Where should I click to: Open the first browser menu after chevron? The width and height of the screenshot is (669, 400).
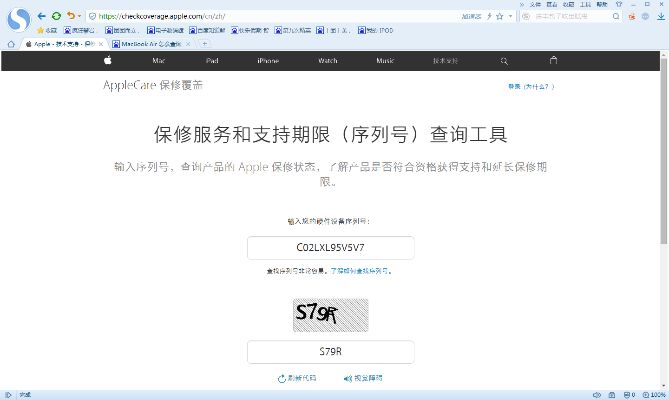tap(535, 4)
